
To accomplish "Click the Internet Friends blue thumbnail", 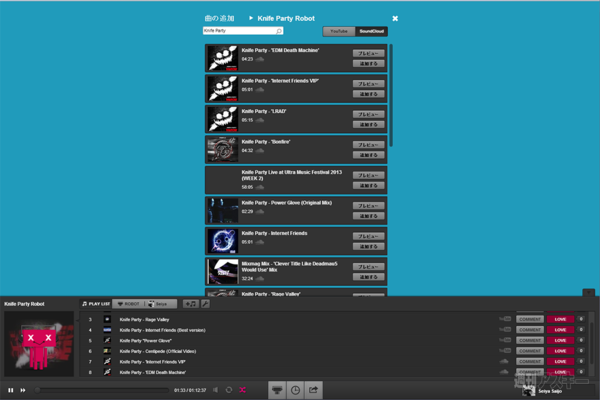I will click(222, 241).
